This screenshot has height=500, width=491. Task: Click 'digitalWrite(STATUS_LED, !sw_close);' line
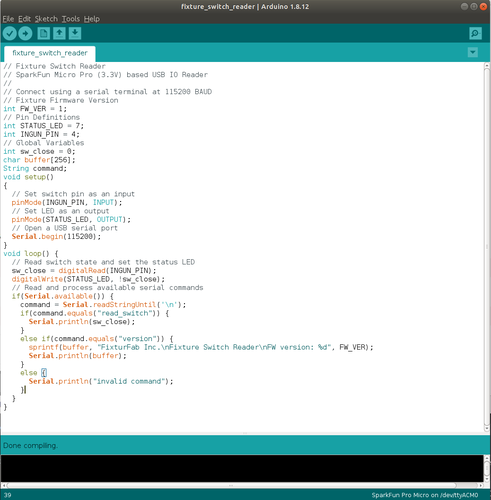88,279
